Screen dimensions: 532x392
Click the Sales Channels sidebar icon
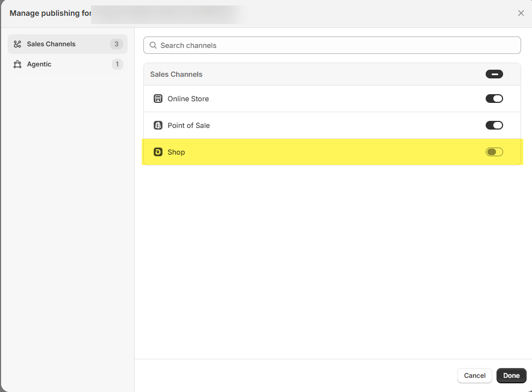17,44
